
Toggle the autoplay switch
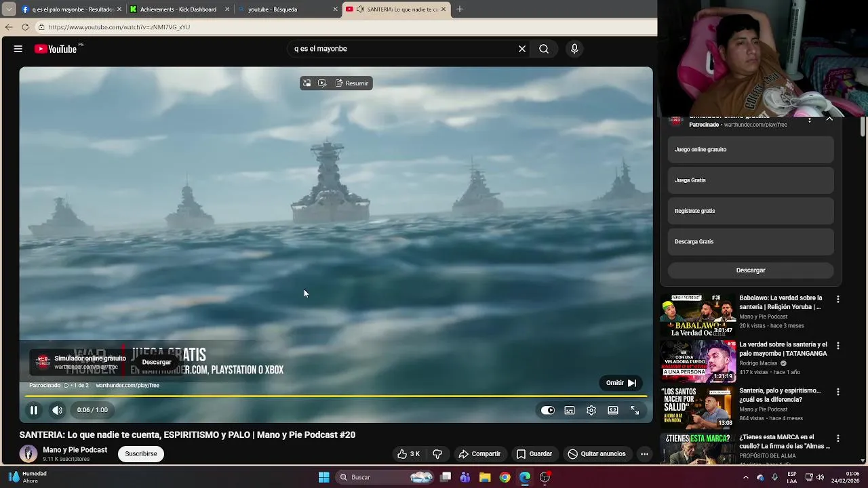[x=548, y=410]
